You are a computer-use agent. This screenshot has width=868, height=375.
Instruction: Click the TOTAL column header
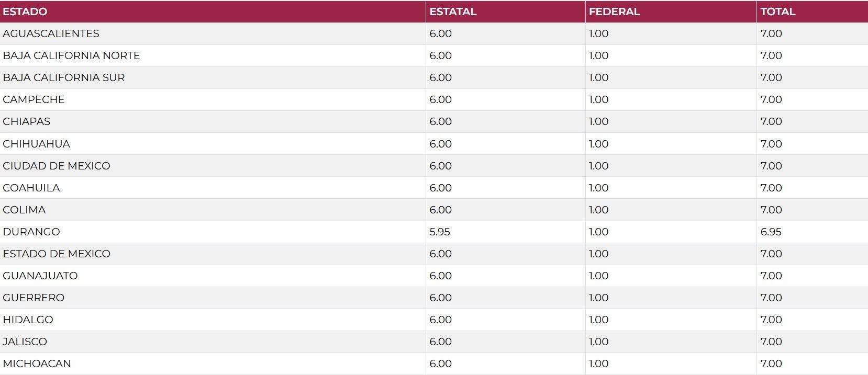pyautogui.click(x=777, y=12)
